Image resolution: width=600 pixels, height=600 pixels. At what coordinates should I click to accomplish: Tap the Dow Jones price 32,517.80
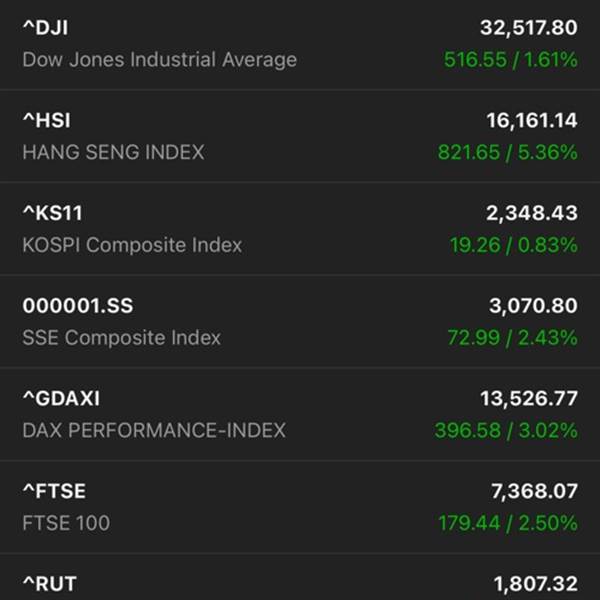(532, 28)
